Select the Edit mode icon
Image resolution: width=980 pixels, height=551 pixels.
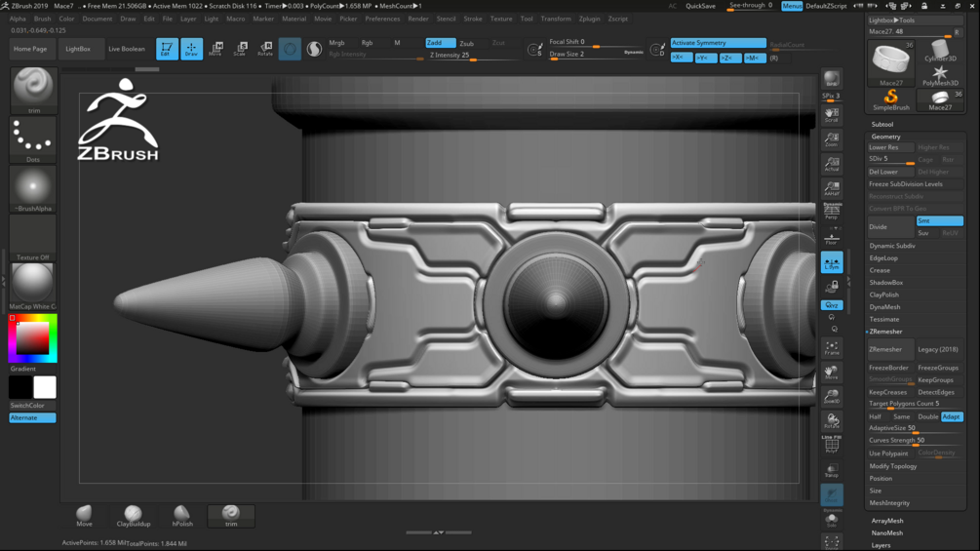[x=166, y=49]
